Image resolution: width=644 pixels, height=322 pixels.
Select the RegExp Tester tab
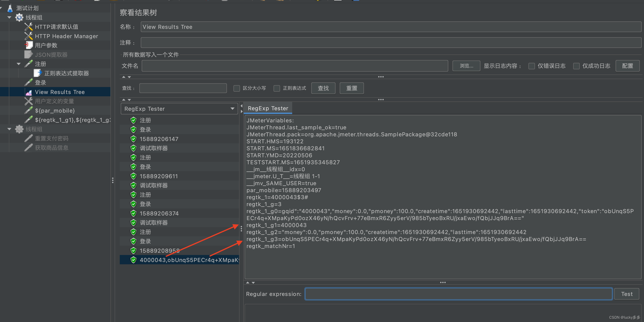pos(267,108)
